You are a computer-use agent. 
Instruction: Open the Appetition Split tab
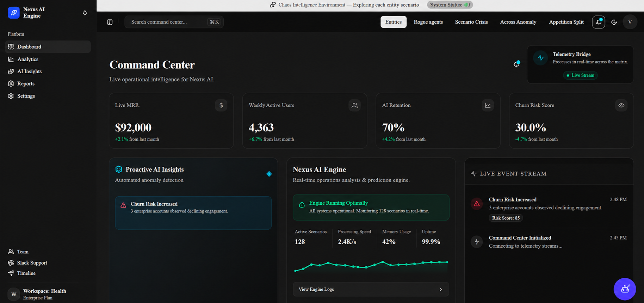tap(566, 22)
